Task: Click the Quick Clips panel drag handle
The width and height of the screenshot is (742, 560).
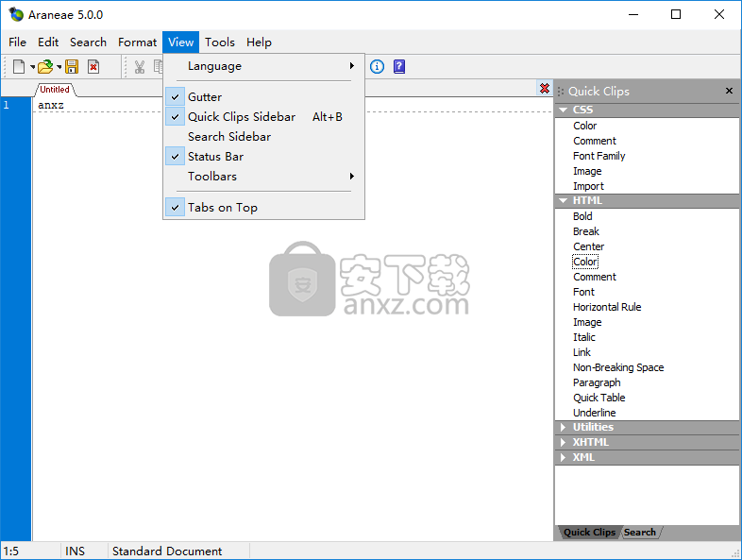Action: tap(561, 92)
